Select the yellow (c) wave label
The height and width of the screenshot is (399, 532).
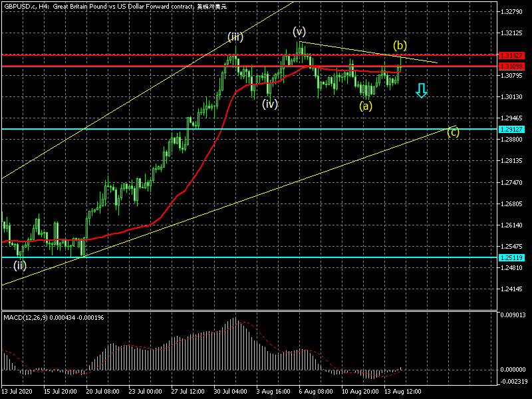pos(453,132)
